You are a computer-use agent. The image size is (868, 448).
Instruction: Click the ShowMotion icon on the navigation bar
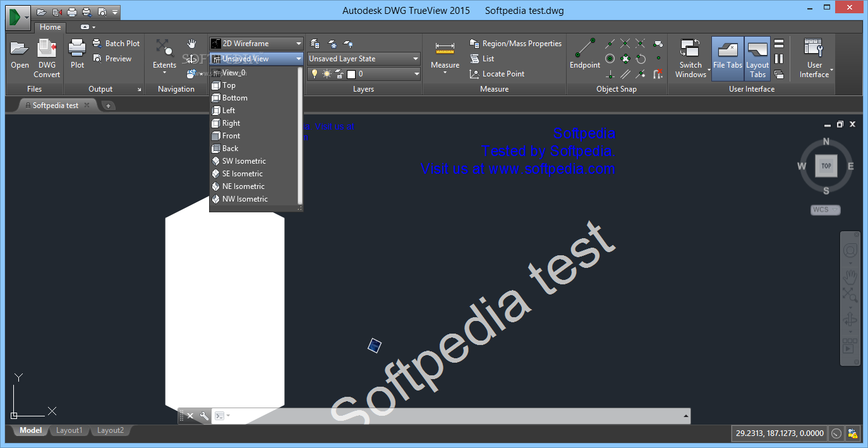click(x=850, y=347)
